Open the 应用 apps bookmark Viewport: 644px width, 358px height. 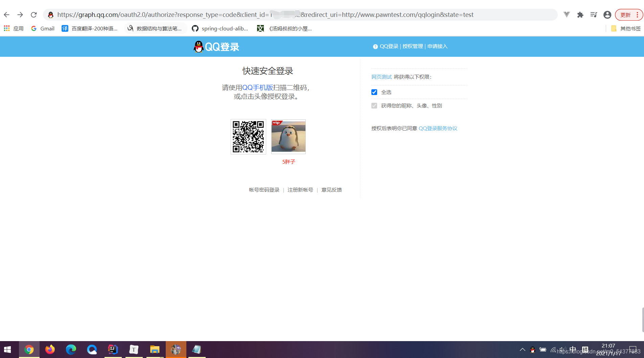pyautogui.click(x=14, y=28)
